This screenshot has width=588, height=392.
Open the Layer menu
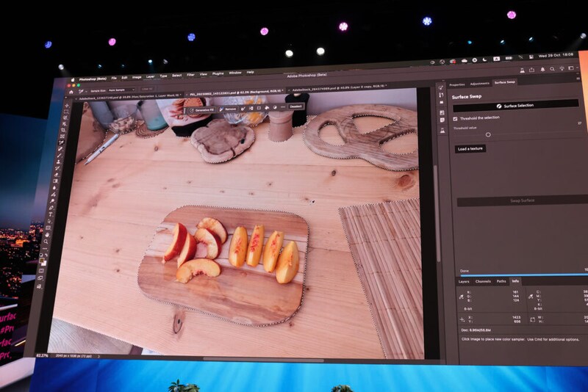pyautogui.click(x=150, y=75)
